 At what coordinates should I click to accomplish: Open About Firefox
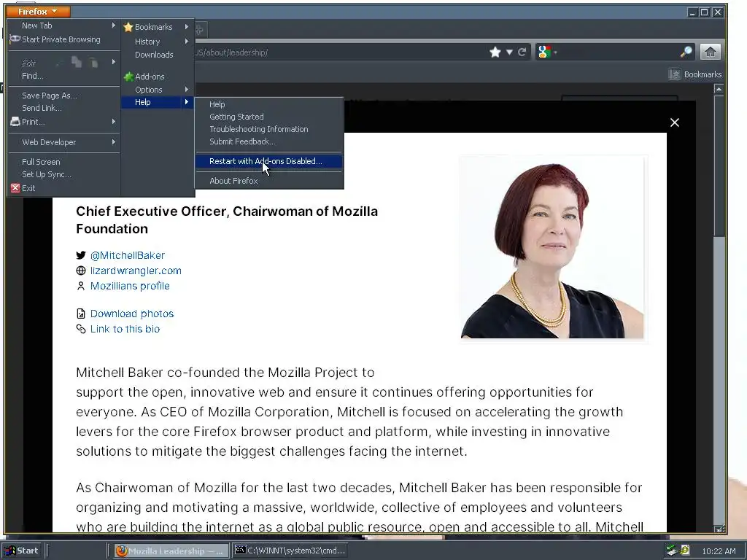233,181
